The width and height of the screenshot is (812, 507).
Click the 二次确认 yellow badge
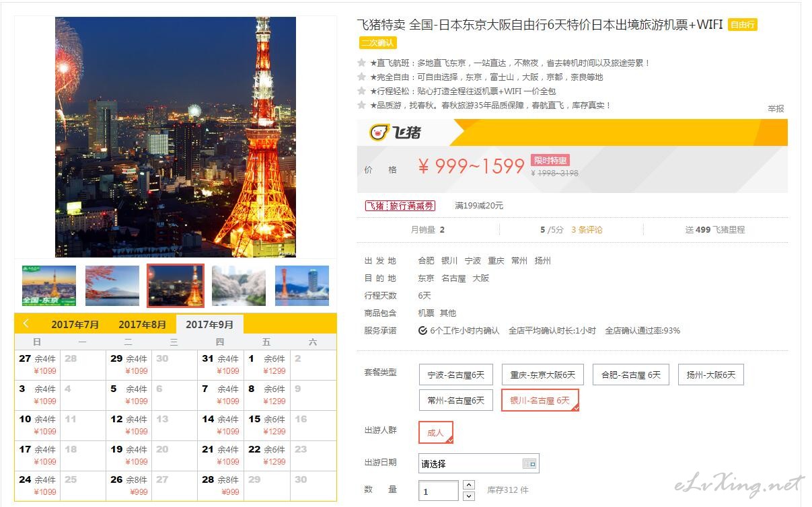(378, 43)
